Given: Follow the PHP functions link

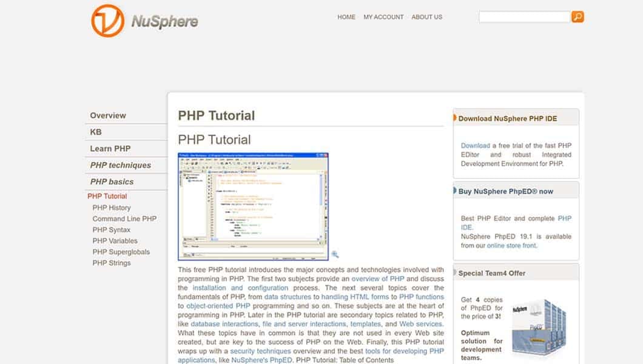Looking at the screenshot, I should 422,297.
